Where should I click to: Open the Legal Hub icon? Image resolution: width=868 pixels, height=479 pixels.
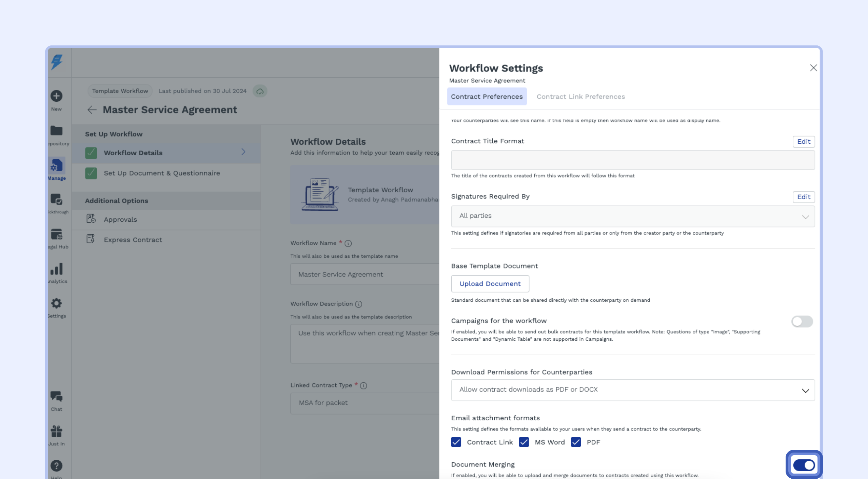pos(56,234)
